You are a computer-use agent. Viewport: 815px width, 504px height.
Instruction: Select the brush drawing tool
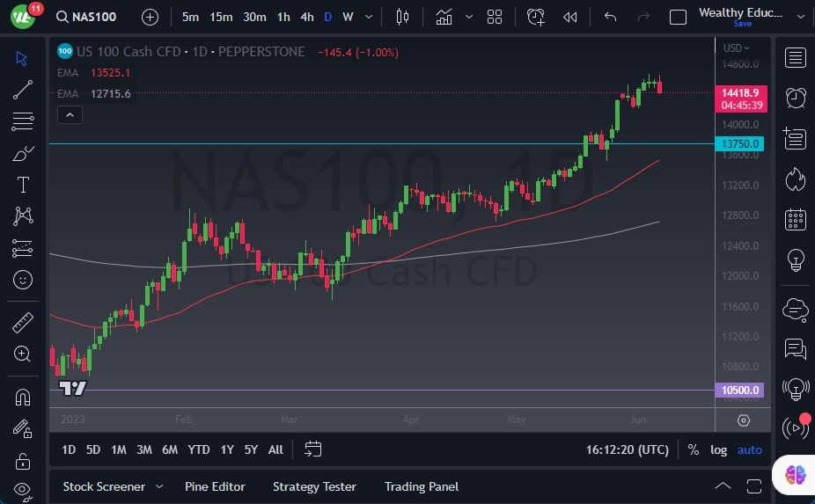pyautogui.click(x=23, y=153)
